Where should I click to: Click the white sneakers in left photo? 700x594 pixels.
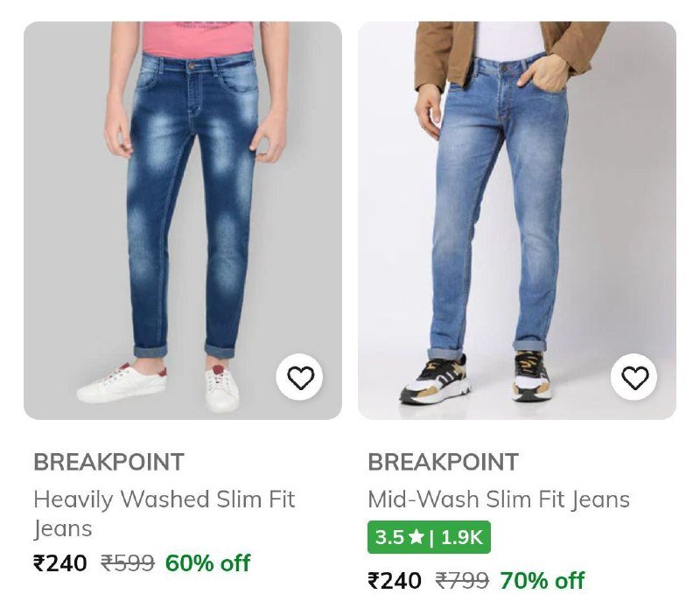(x=122, y=383)
